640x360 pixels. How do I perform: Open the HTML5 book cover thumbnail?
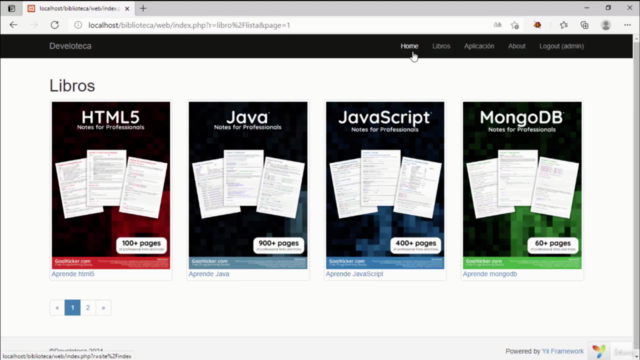(x=111, y=185)
